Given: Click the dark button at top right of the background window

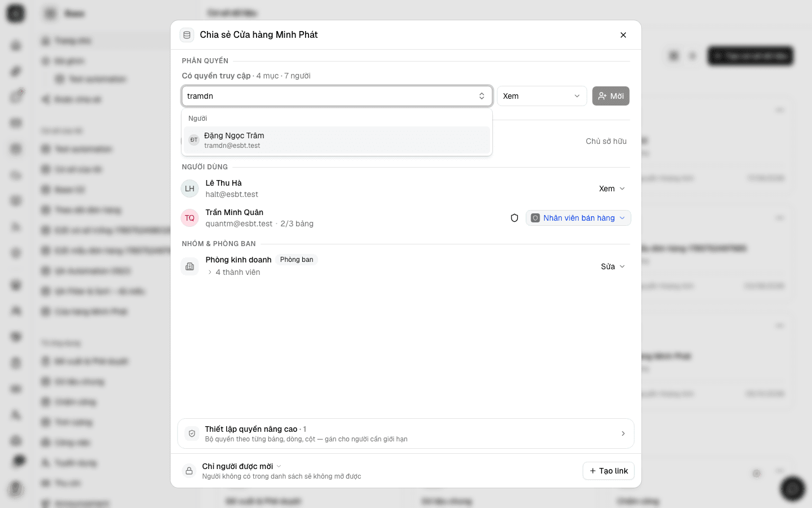Looking at the screenshot, I should [x=750, y=56].
